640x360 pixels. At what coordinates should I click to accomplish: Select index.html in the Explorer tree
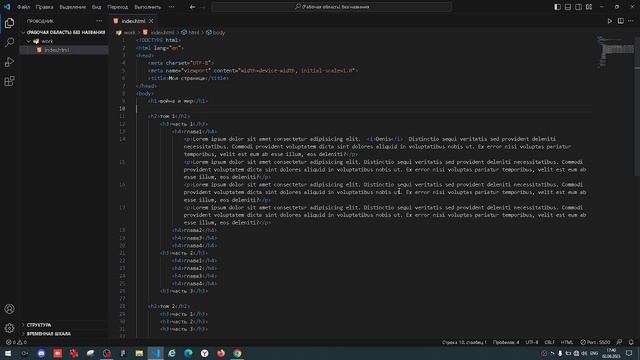(64, 50)
